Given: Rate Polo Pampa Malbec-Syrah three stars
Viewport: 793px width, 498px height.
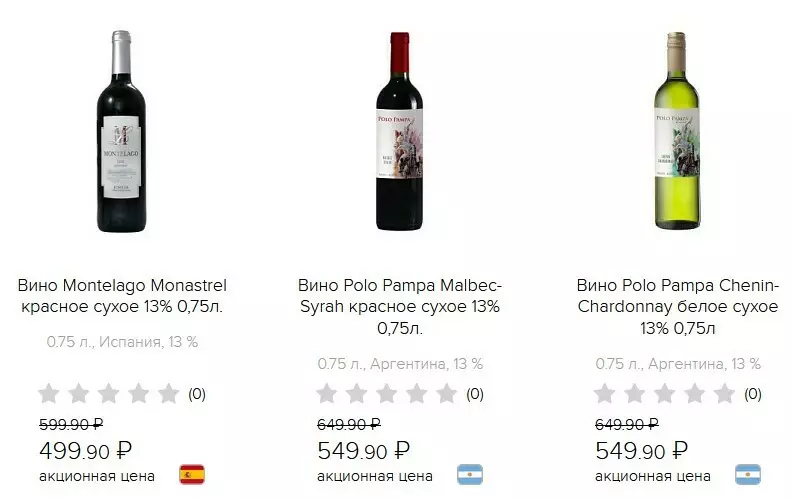Looking at the screenshot, I should click(387, 394).
